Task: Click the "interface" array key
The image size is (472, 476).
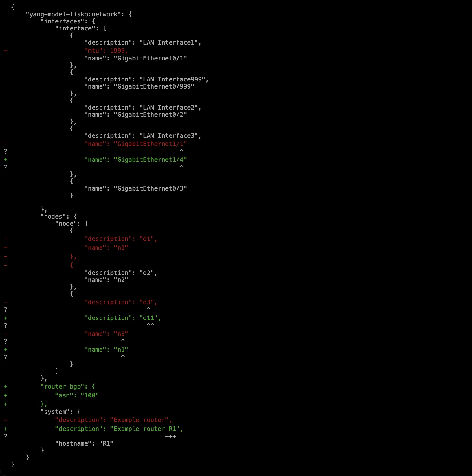Action: (75, 28)
